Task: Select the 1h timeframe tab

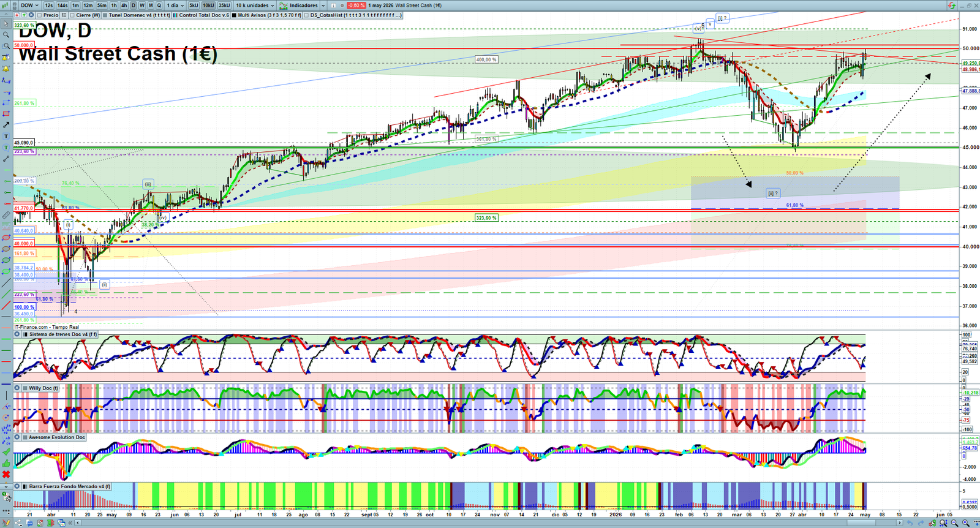Action: click(x=114, y=5)
